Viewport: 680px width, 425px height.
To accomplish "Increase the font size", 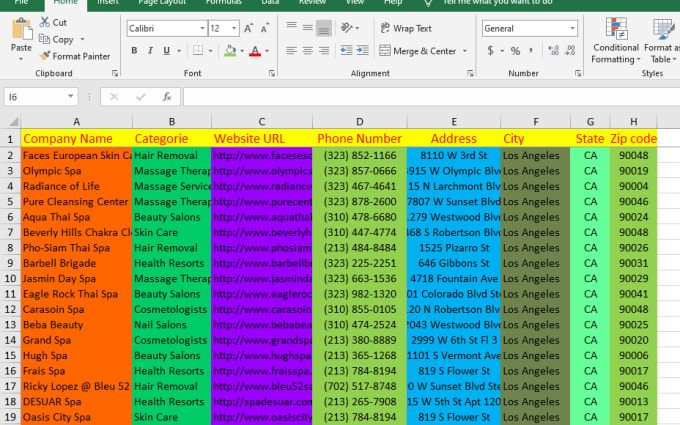I will pyautogui.click(x=248, y=29).
